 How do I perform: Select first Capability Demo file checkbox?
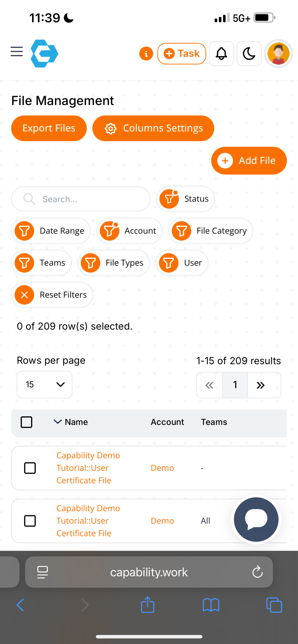[30, 468]
